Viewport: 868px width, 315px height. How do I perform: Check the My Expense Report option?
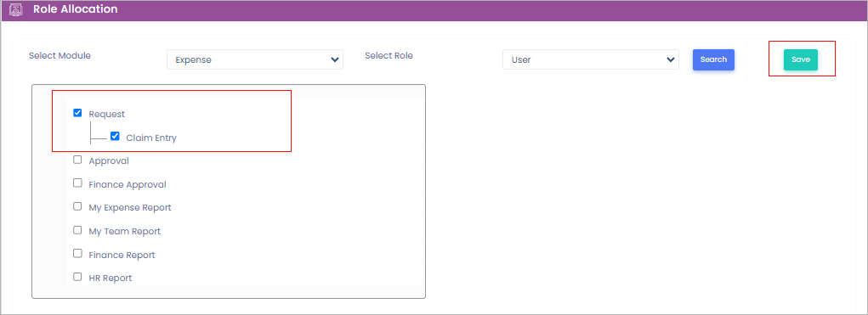[77, 206]
